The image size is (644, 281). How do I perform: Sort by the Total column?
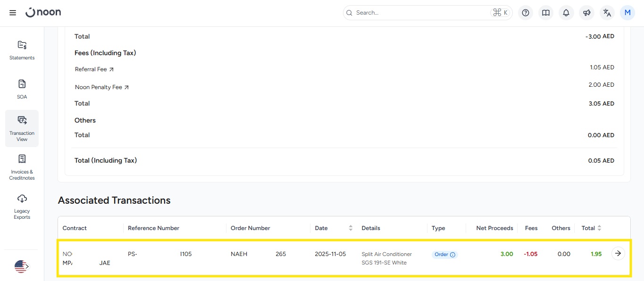tap(599, 228)
